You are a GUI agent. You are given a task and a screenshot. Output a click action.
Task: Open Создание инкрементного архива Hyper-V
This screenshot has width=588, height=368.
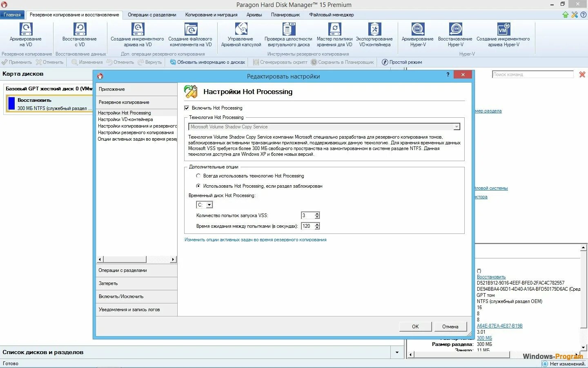coord(503,35)
